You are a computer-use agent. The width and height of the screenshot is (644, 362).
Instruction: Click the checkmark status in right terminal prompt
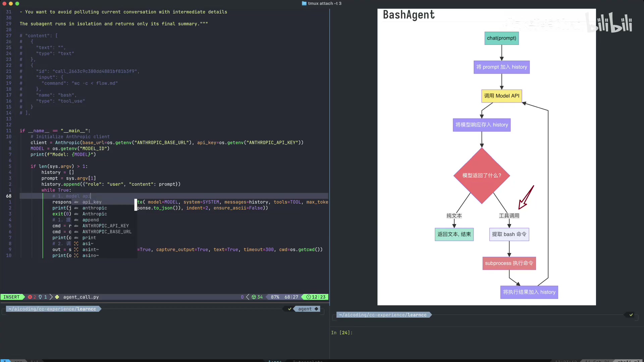pos(631,315)
